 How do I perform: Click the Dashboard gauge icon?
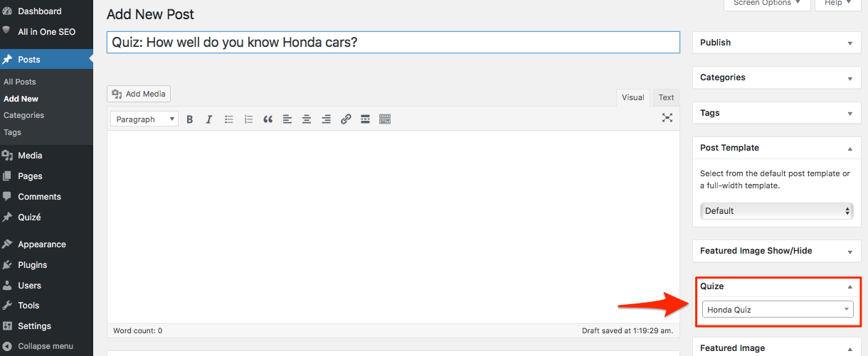tap(7, 11)
